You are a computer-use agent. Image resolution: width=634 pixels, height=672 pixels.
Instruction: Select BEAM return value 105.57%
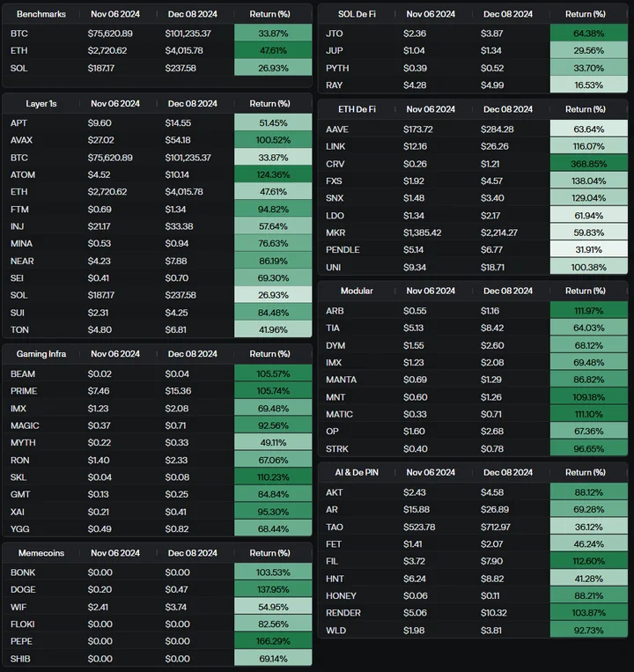[273, 374]
